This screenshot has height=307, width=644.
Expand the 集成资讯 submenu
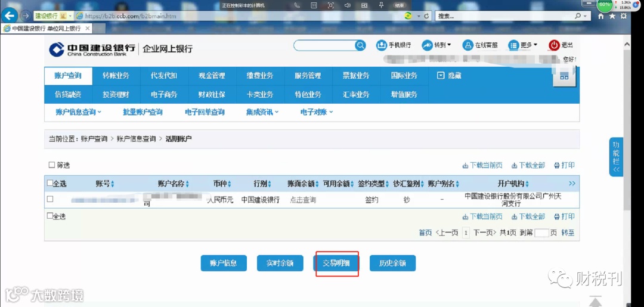tap(262, 112)
